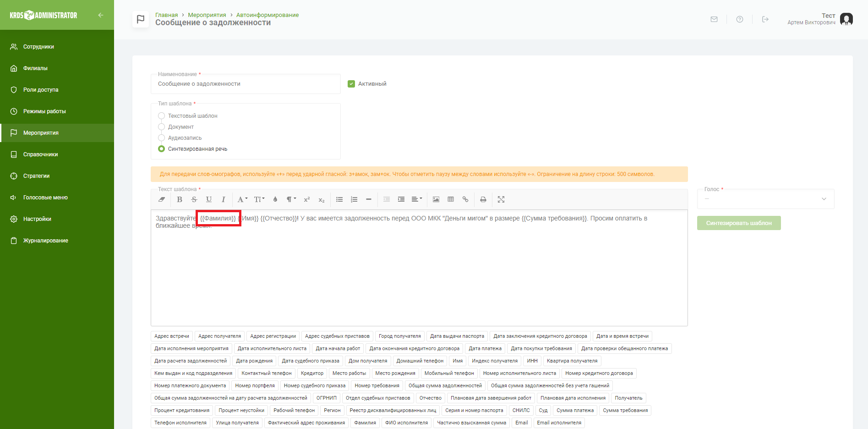Click the flag page icon in header

[141, 19]
